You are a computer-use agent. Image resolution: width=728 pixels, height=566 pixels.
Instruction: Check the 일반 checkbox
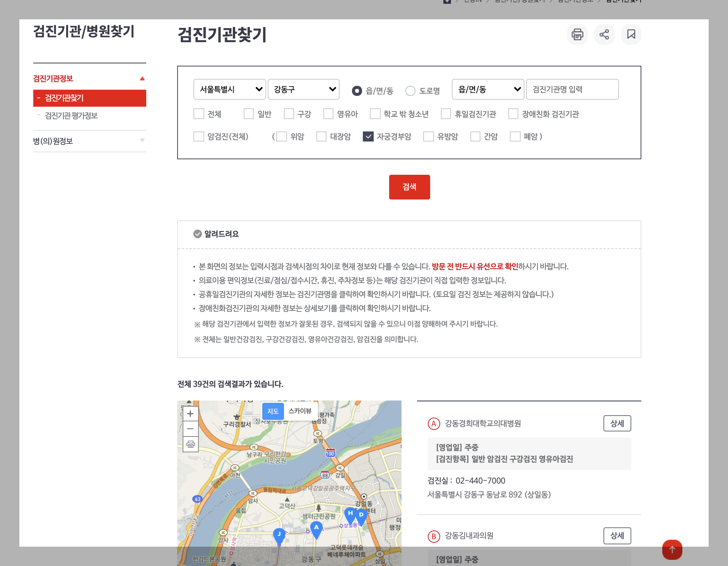[249, 114]
